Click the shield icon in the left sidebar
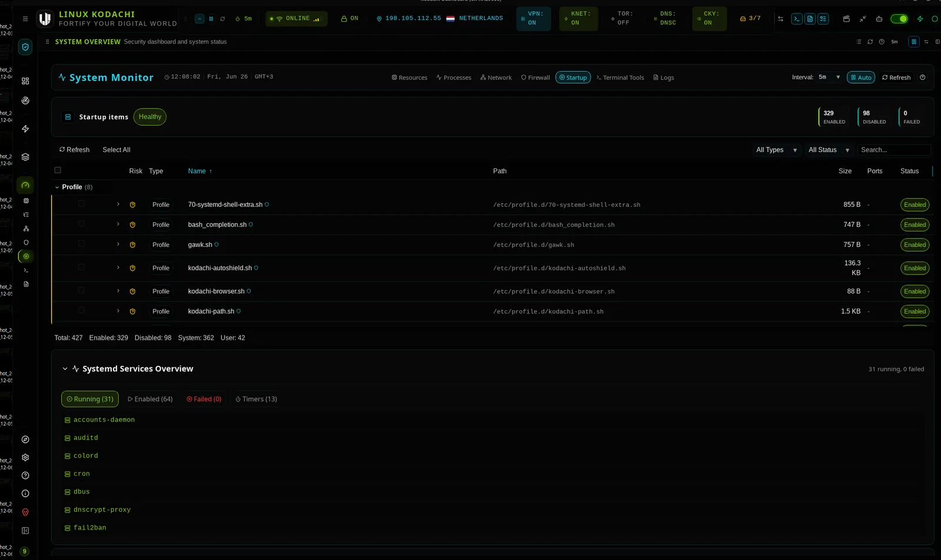Screen dimensions: 941x560 pos(25,47)
